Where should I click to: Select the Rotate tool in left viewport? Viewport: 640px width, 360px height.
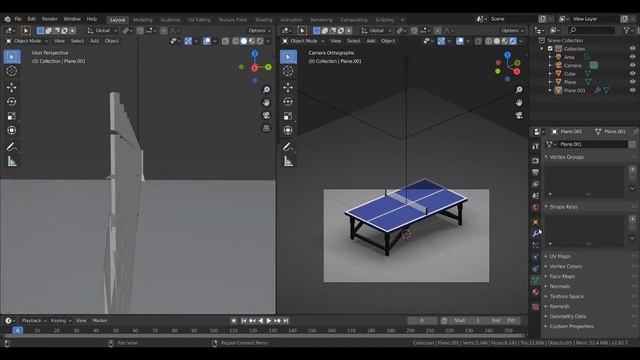coord(12,102)
